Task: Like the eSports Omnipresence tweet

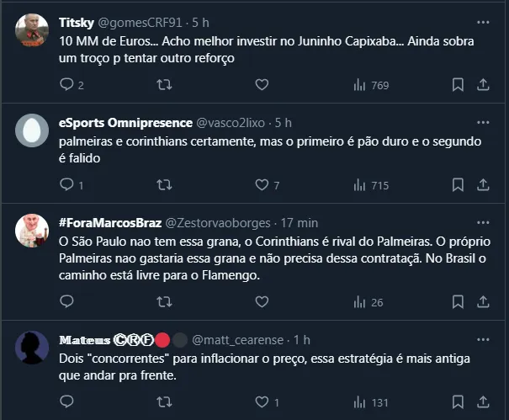Action: pyautogui.click(x=262, y=184)
